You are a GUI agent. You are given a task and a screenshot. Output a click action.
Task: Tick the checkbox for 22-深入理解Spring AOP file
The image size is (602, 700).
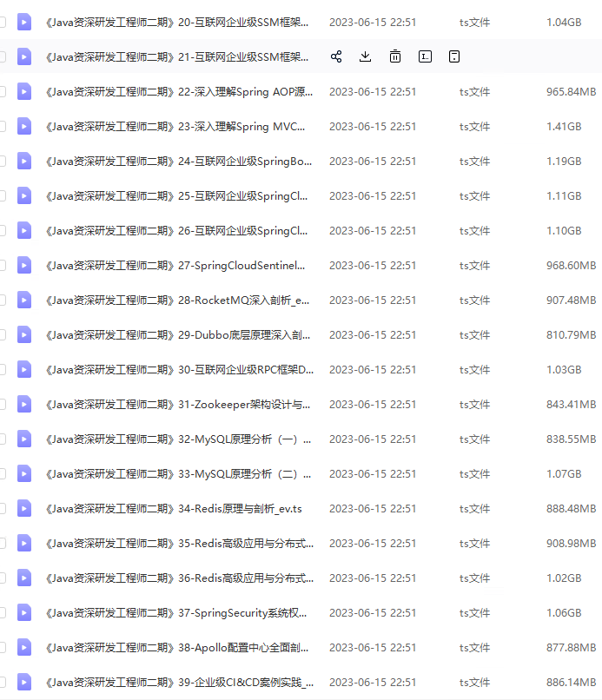3,91
